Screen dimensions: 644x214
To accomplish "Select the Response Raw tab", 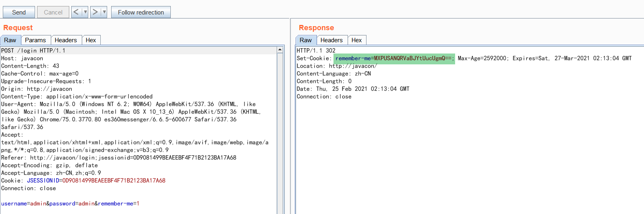I will pyautogui.click(x=306, y=40).
